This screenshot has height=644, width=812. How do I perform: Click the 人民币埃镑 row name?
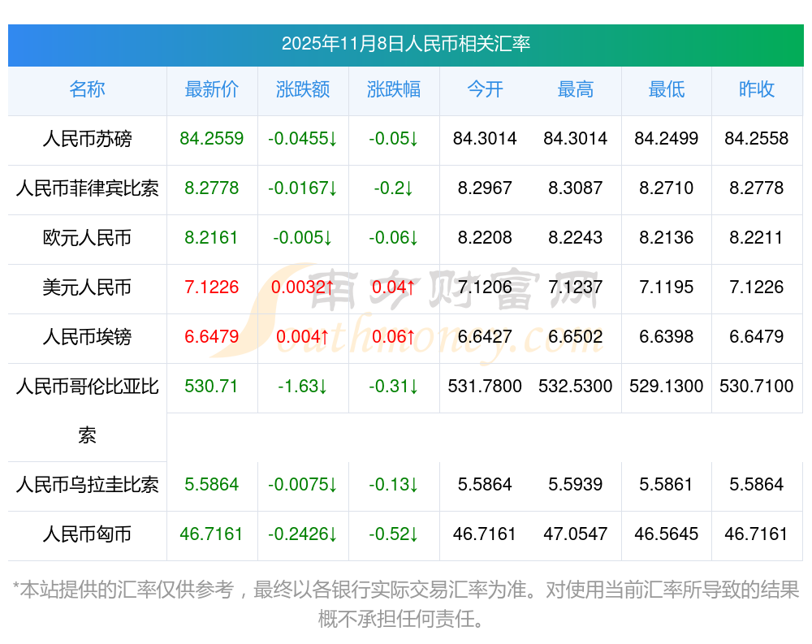click(87, 337)
